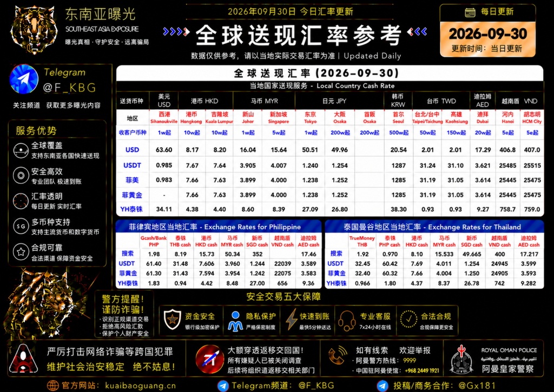554x392 pixels.
Task: Open the @F_KBG link in the footer
Action: point(316,386)
